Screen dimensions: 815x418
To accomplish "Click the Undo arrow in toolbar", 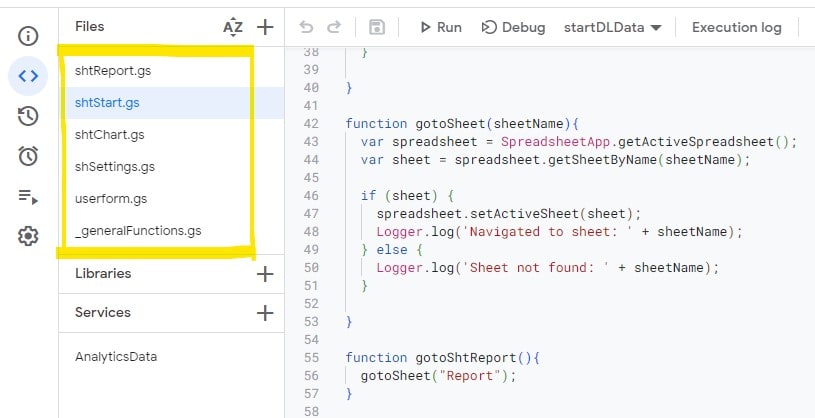I will [307, 28].
